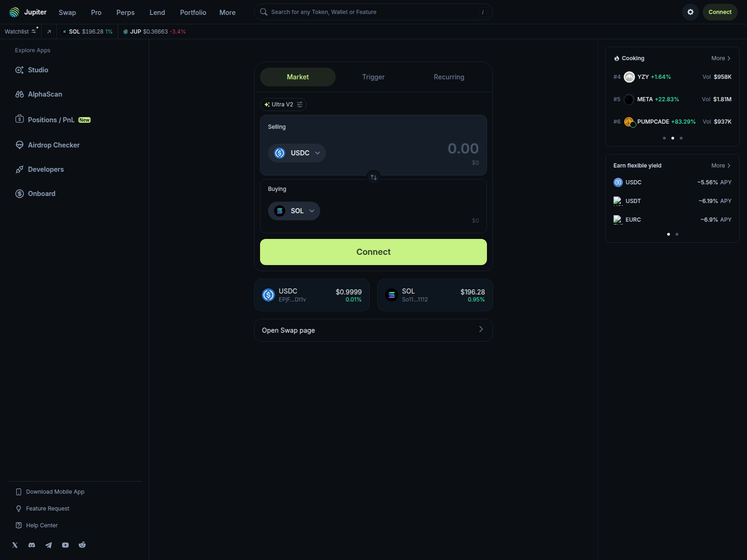Image resolution: width=747 pixels, height=560 pixels.
Task: Open the Perps menu item
Action: pyautogui.click(x=125, y=12)
